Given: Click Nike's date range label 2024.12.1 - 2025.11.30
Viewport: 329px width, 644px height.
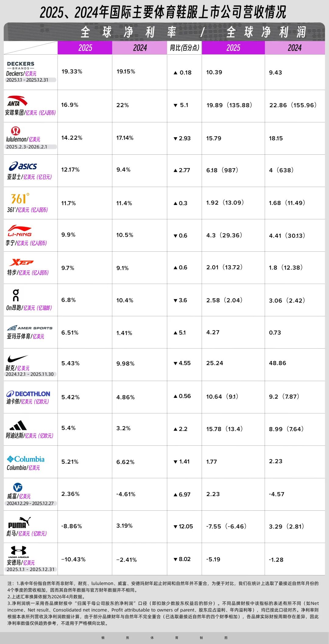Looking at the screenshot, I should tap(30, 374).
